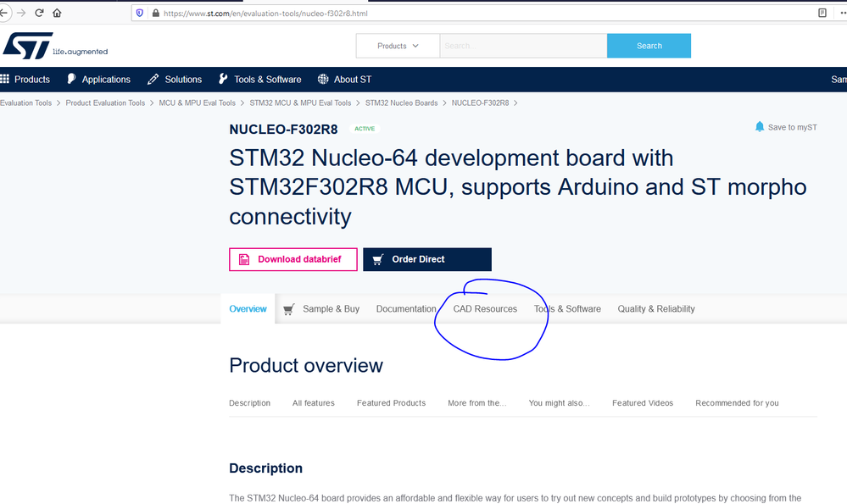Screen dimensions: 847x504
Task: Go back with the browser back arrow
Action: (x=3, y=13)
